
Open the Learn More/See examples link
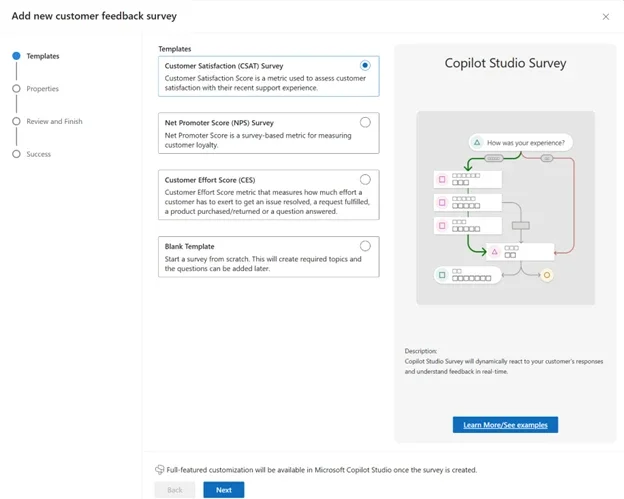coord(505,425)
